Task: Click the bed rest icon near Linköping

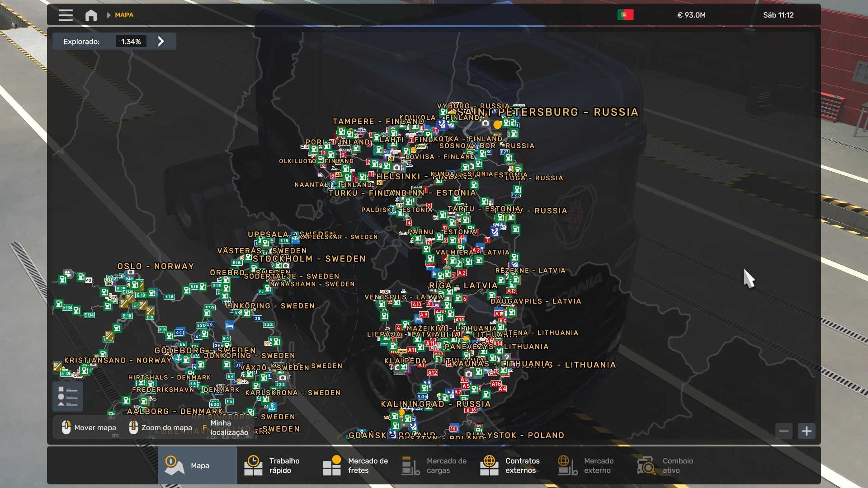Action: click(x=230, y=325)
